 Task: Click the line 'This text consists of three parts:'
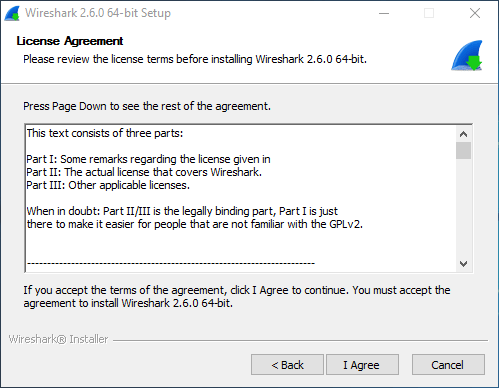[x=105, y=133]
